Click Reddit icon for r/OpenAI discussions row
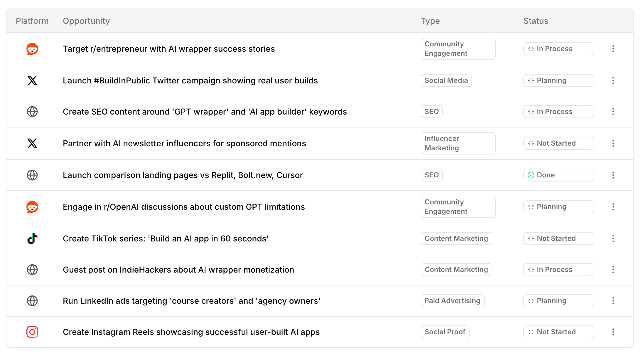Viewport: 644px width, 356px height. [x=32, y=207]
